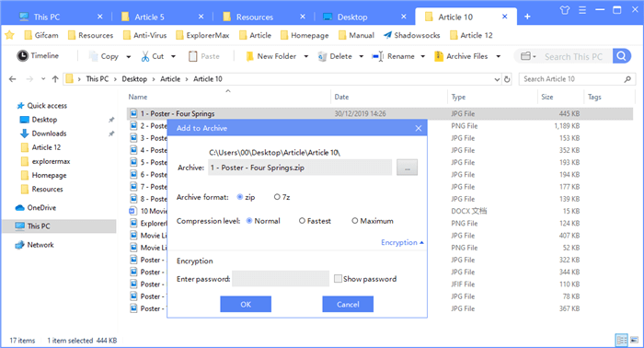Click the Rename icon
644x348 pixels.
[x=377, y=56]
